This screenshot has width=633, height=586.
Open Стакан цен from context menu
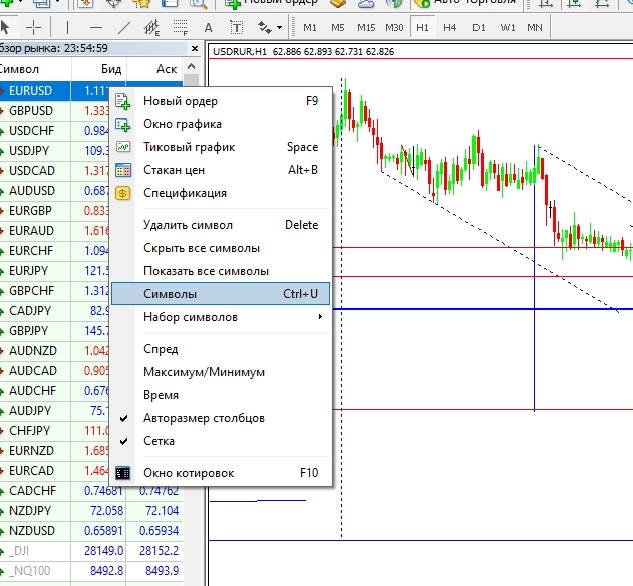tap(220, 170)
